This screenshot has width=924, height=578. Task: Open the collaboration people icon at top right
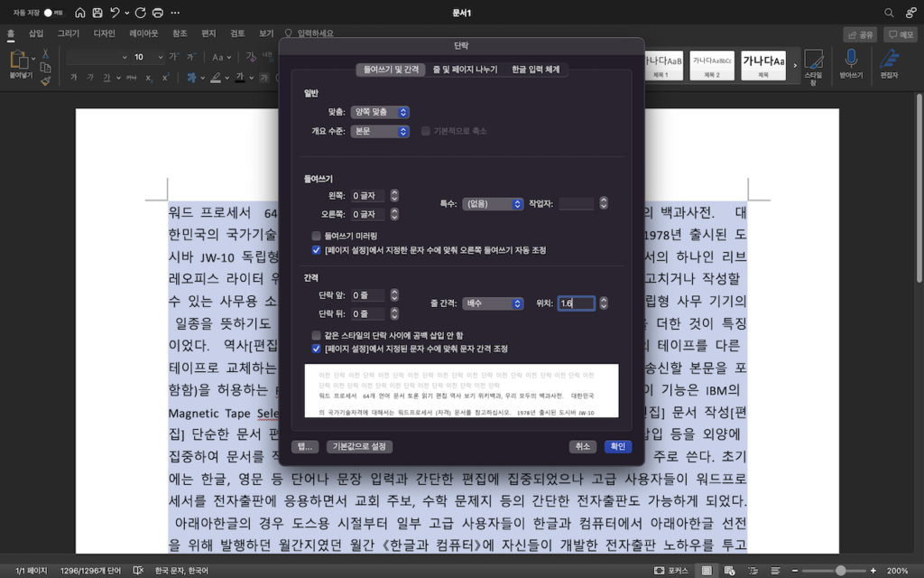click(x=911, y=13)
